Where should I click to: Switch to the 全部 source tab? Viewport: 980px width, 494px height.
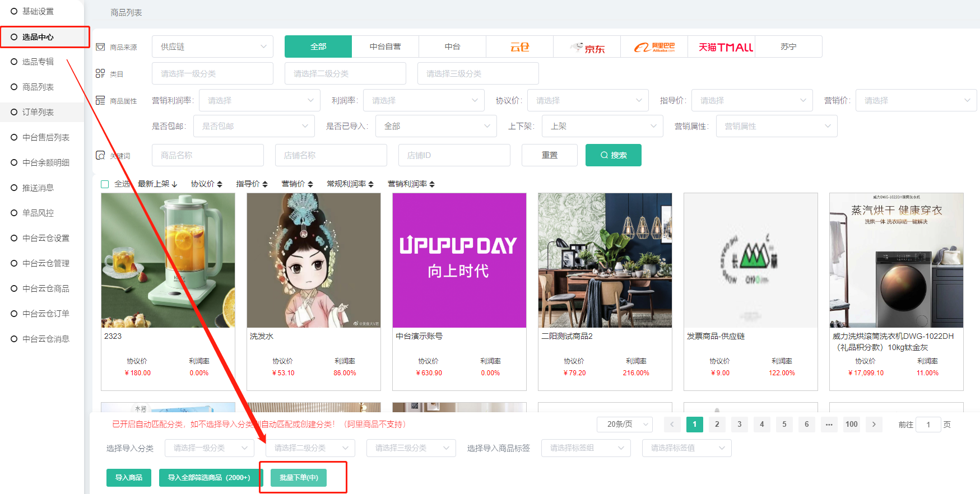[x=318, y=46]
